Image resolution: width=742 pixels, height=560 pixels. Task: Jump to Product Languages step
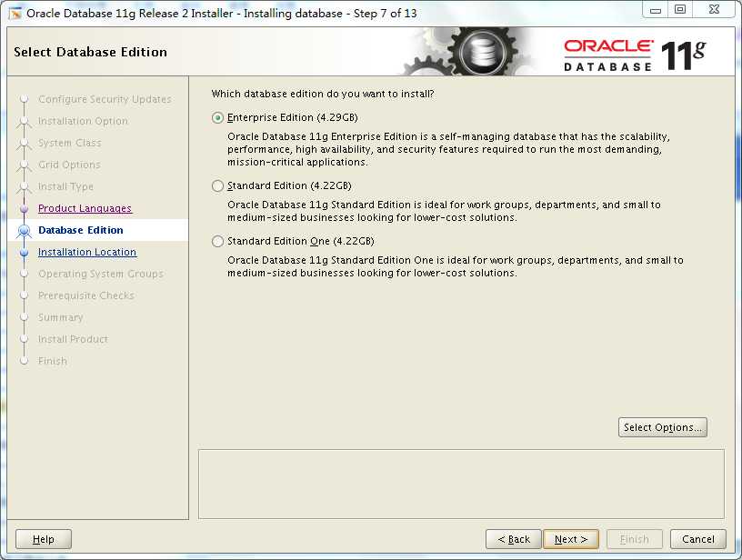[x=85, y=208]
